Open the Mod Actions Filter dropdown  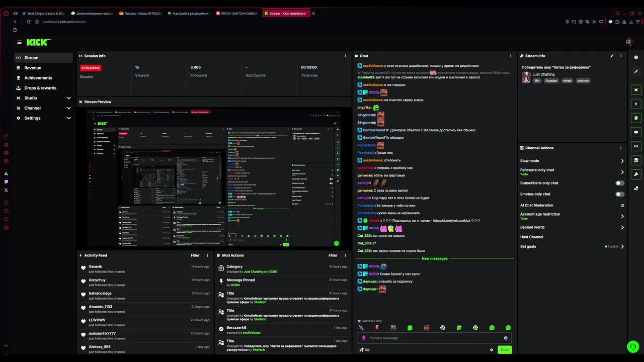pyautogui.click(x=333, y=255)
